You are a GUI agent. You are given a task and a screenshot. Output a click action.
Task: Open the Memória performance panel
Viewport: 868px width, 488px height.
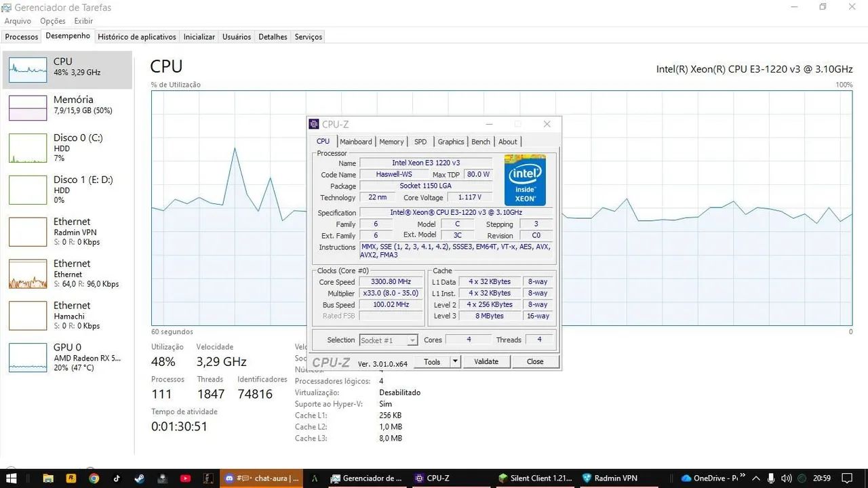67,108
